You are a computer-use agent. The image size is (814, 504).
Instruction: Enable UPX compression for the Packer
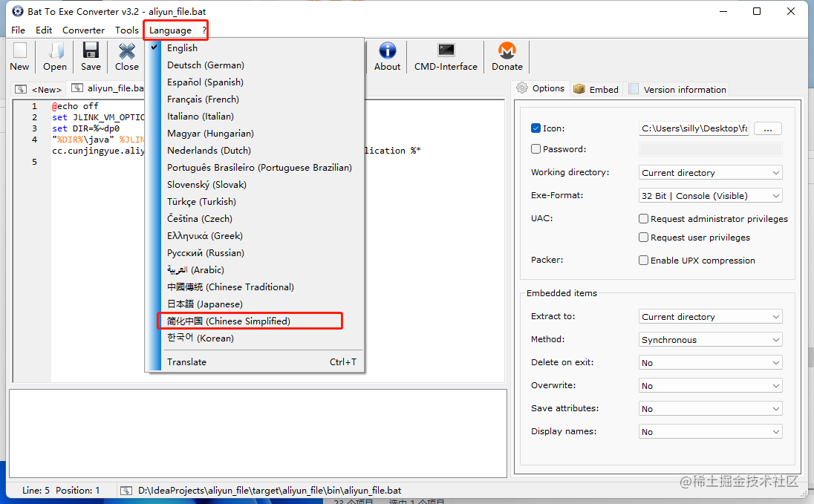click(x=643, y=260)
